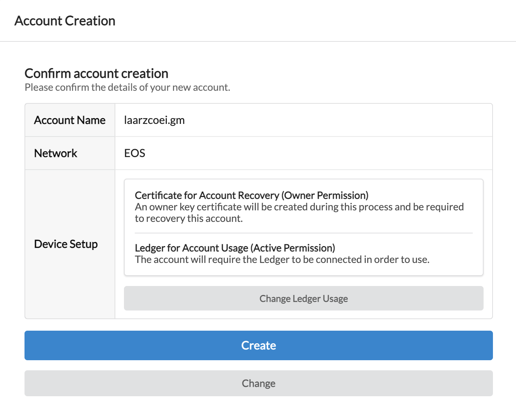
Task: Click the Device Setup row label
Action: tap(66, 244)
